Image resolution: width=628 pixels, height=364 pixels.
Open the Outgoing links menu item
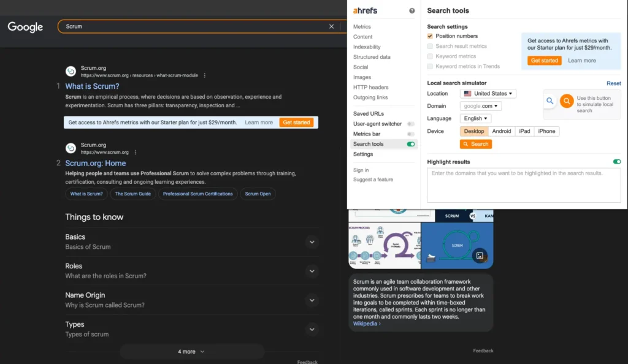[370, 97]
